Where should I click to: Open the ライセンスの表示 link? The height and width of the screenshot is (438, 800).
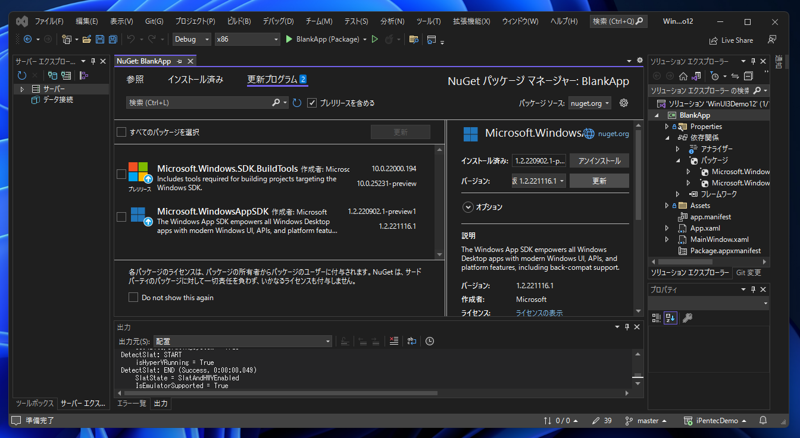point(539,313)
